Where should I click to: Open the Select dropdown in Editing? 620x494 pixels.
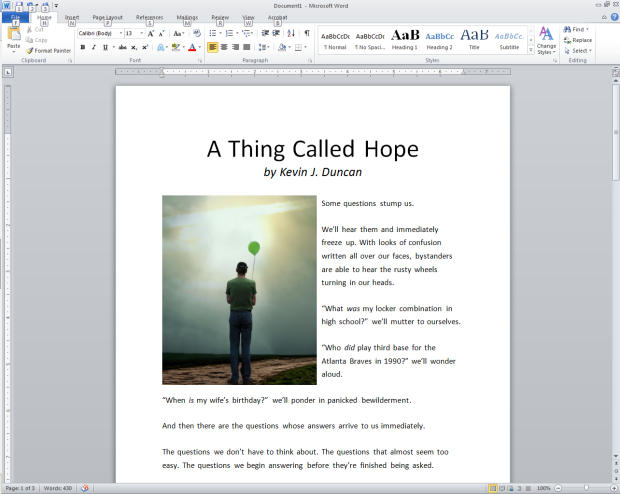coord(578,51)
